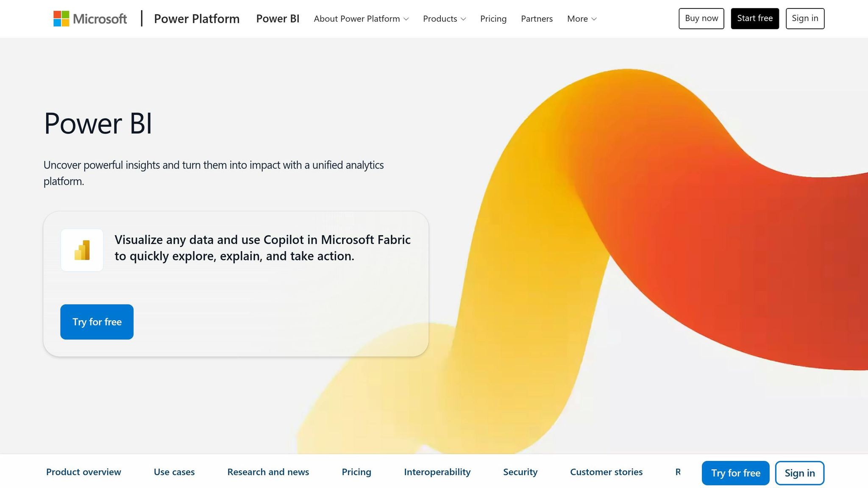The image size is (868, 488).
Task: Open the Partners nav link
Action: [537, 19]
